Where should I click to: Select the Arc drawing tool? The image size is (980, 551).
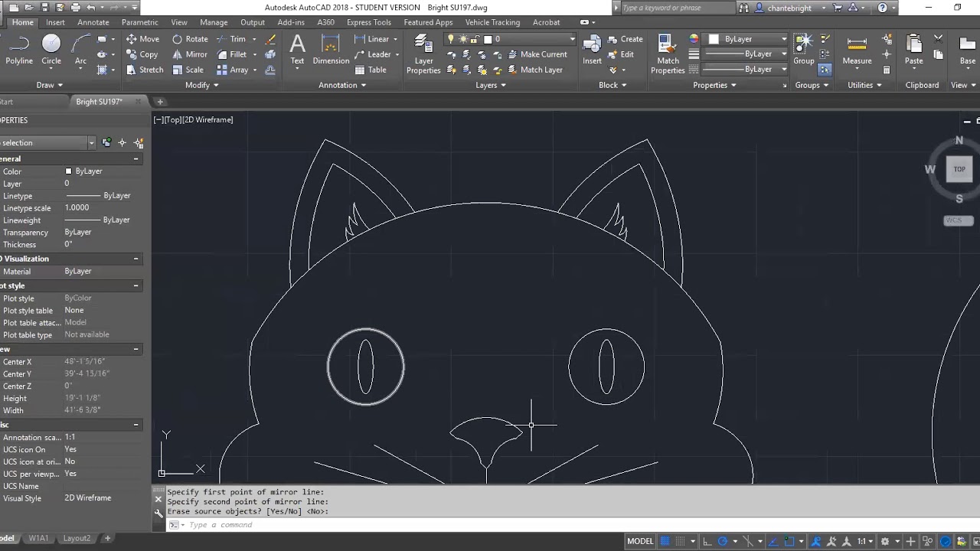[80, 50]
